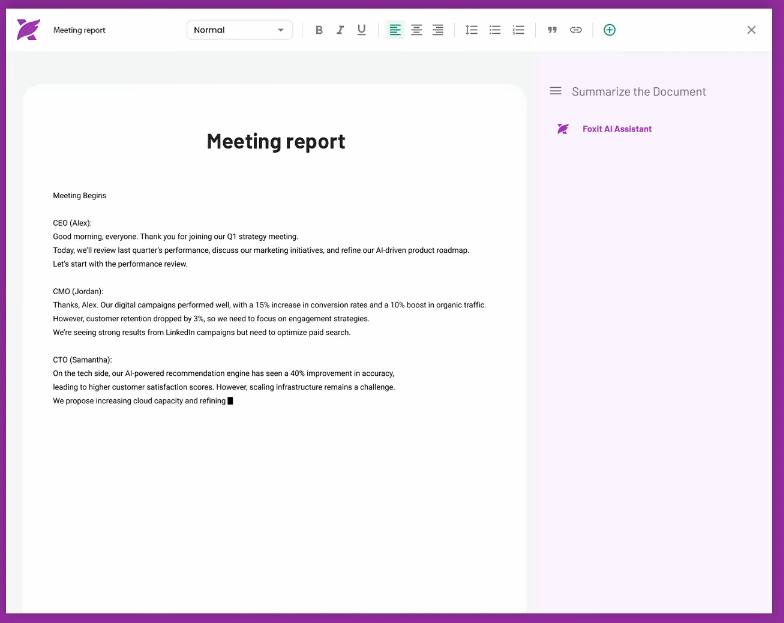Image resolution: width=784 pixels, height=623 pixels.
Task: Align text to the right
Action: (x=437, y=30)
